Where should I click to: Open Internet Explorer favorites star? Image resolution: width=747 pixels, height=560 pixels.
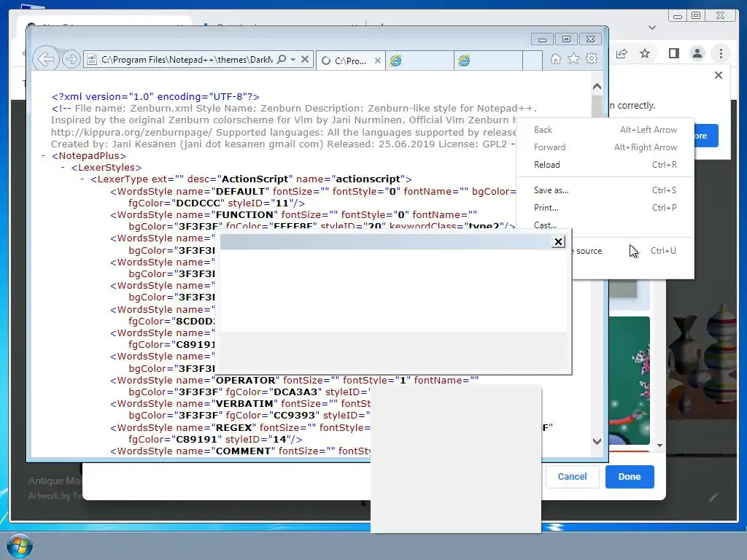click(573, 58)
